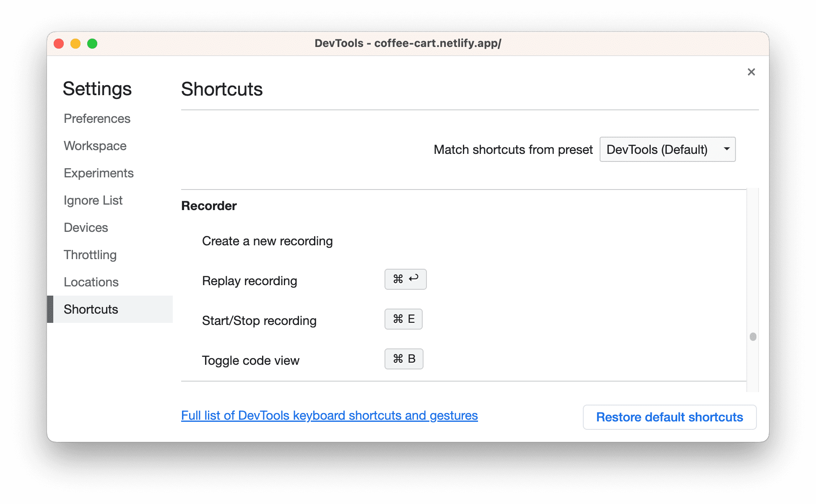This screenshot has width=816, height=504.
Task: Click Create a new recording option
Action: click(x=267, y=241)
